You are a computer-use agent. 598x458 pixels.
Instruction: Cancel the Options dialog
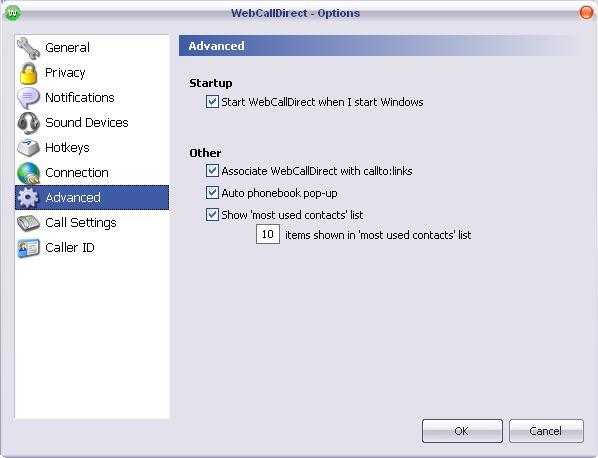click(x=546, y=431)
